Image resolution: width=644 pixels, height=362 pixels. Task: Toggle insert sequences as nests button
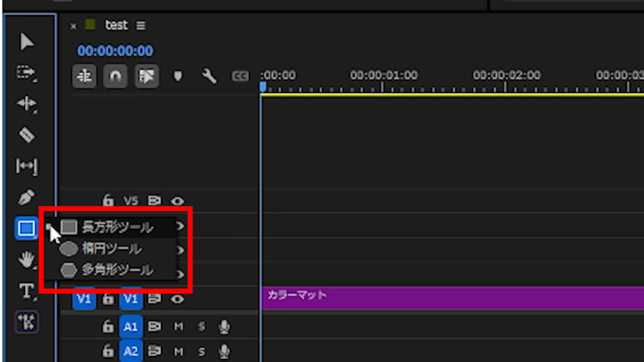(x=84, y=76)
